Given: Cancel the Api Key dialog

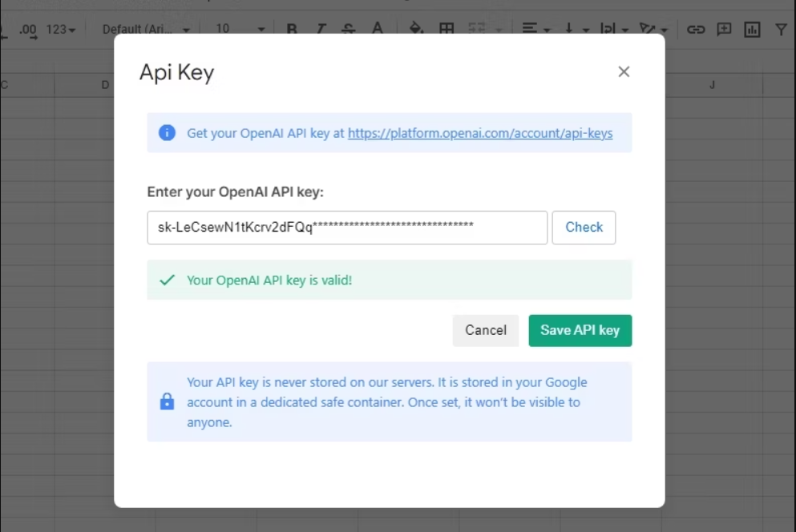Looking at the screenshot, I should coord(486,330).
